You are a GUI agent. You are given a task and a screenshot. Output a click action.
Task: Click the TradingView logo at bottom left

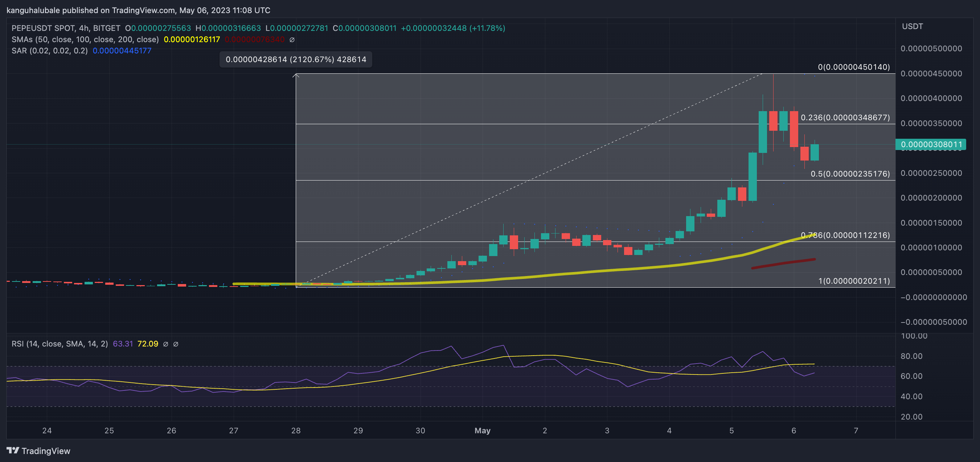pyautogui.click(x=38, y=451)
